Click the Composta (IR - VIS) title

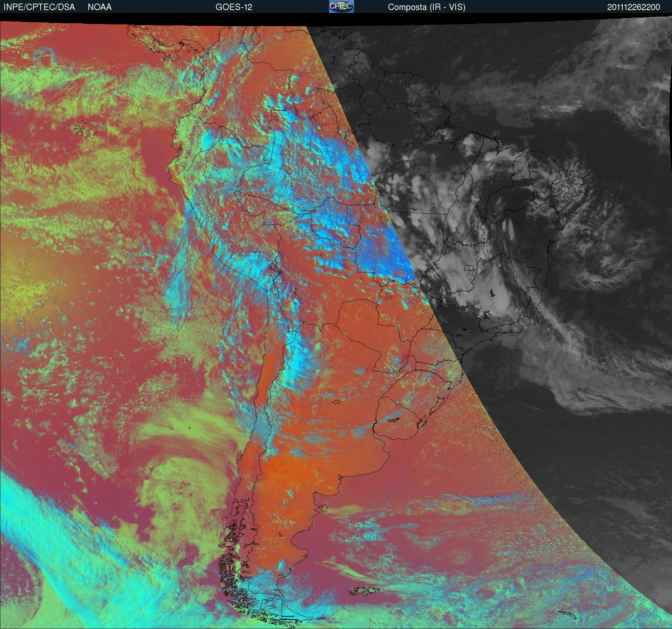(x=427, y=7)
